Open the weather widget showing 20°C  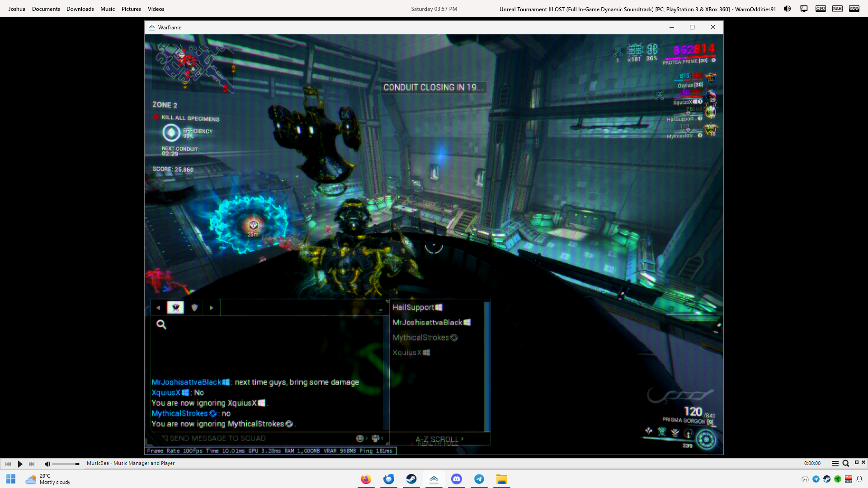click(x=48, y=479)
